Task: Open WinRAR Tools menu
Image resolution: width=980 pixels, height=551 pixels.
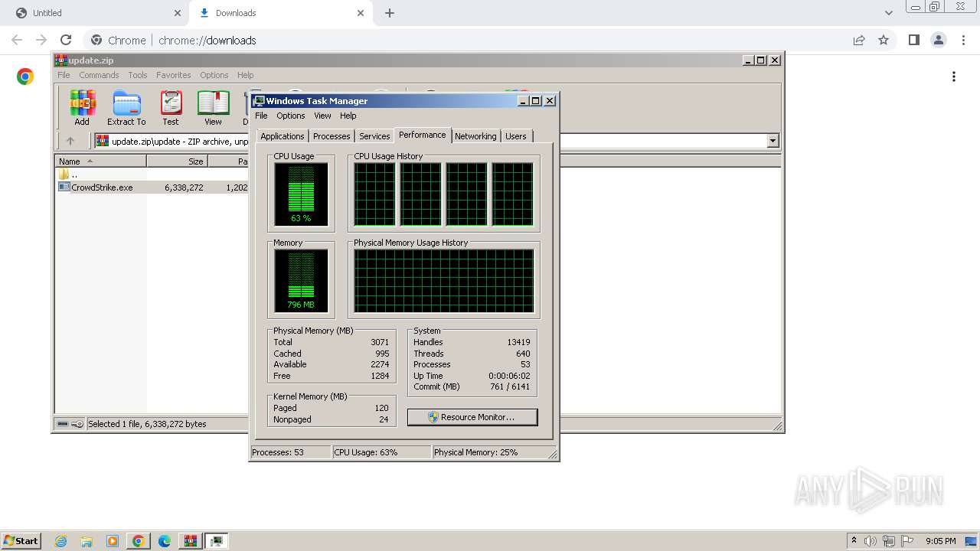Action: tap(138, 75)
